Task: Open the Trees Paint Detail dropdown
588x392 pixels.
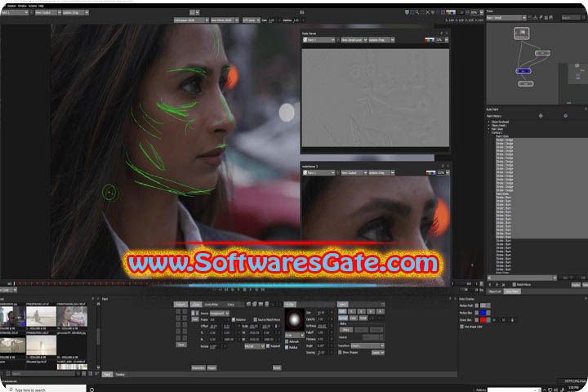Action: click(506, 18)
